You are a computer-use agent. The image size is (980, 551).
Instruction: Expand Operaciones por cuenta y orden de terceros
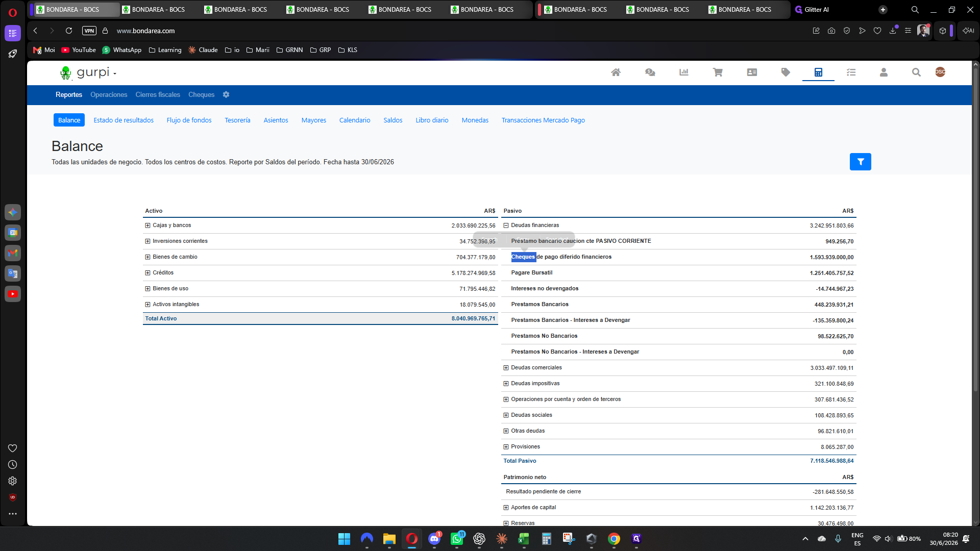[506, 399]
